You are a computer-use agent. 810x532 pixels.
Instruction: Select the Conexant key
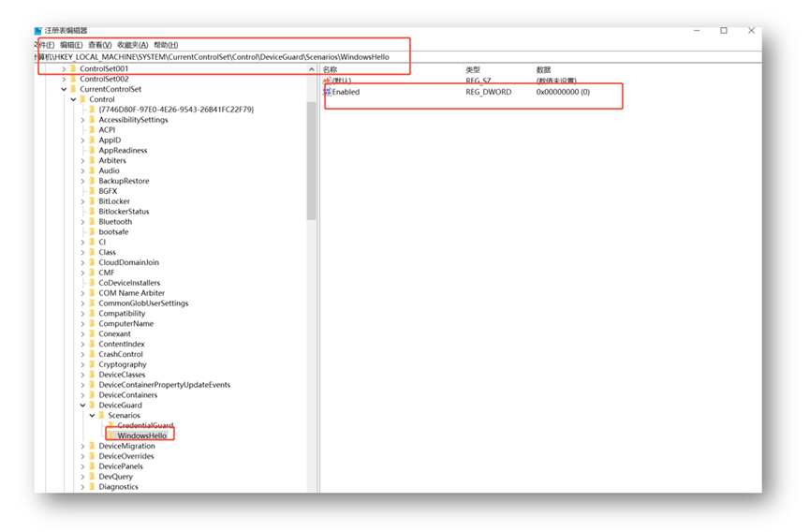coord(114,334)
